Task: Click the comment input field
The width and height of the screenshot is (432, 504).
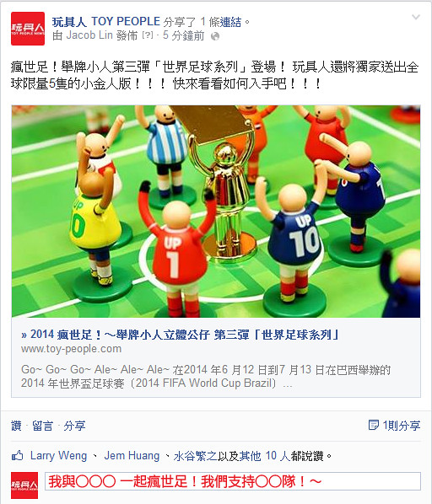Action: (233, 481)
